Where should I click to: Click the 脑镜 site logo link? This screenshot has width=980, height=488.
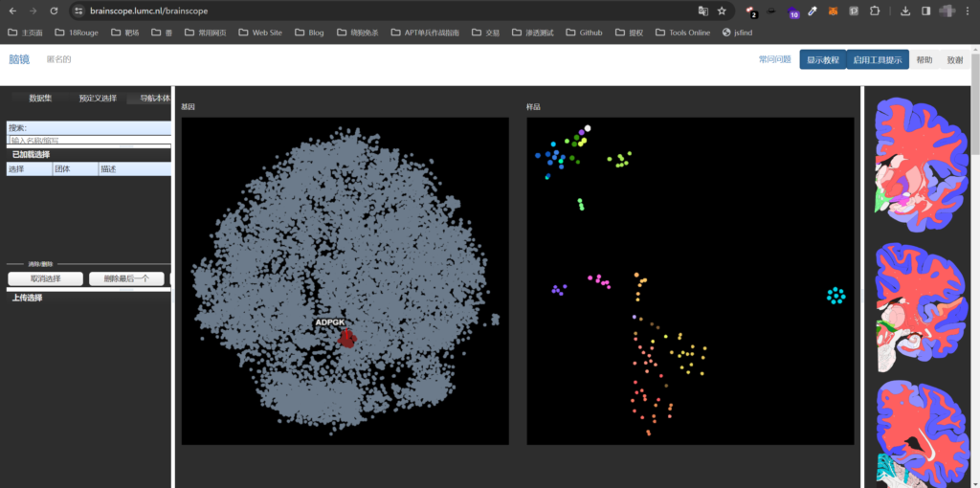coord(19,59)
